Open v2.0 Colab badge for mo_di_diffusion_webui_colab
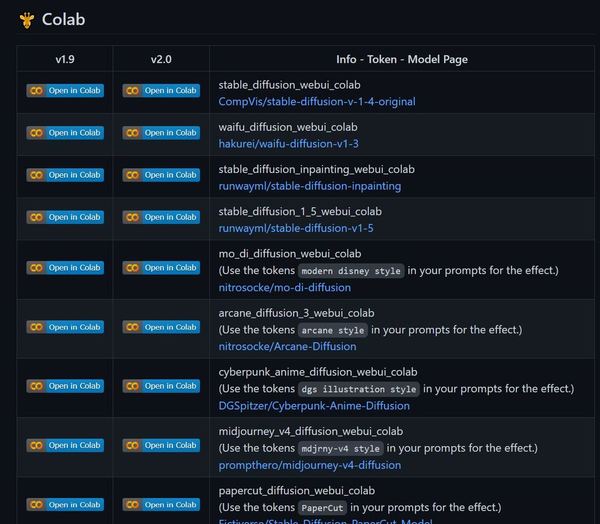600x524 pixels. pos(161,268)
